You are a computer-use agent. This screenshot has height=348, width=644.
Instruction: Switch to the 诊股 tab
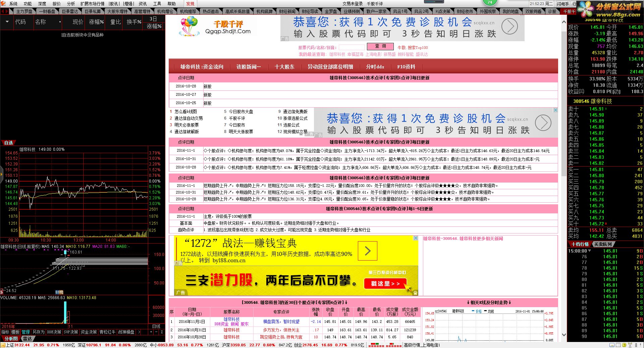552,11
